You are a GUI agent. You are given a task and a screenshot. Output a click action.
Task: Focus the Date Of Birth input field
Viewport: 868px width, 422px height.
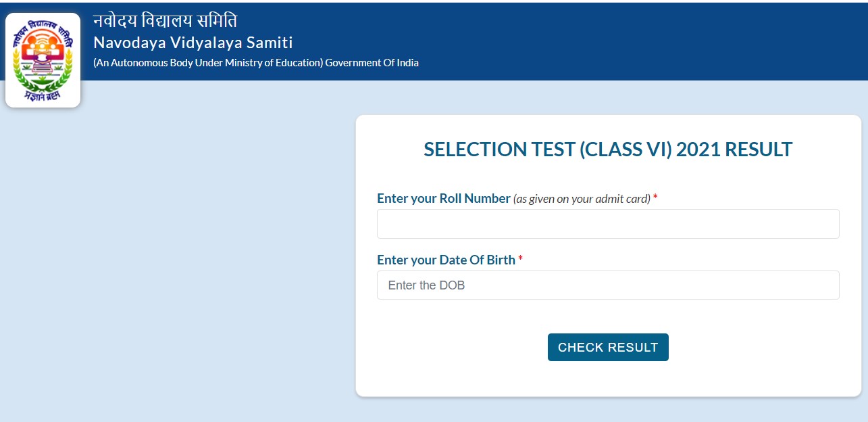pyautogui.click(x=608, y=285)
